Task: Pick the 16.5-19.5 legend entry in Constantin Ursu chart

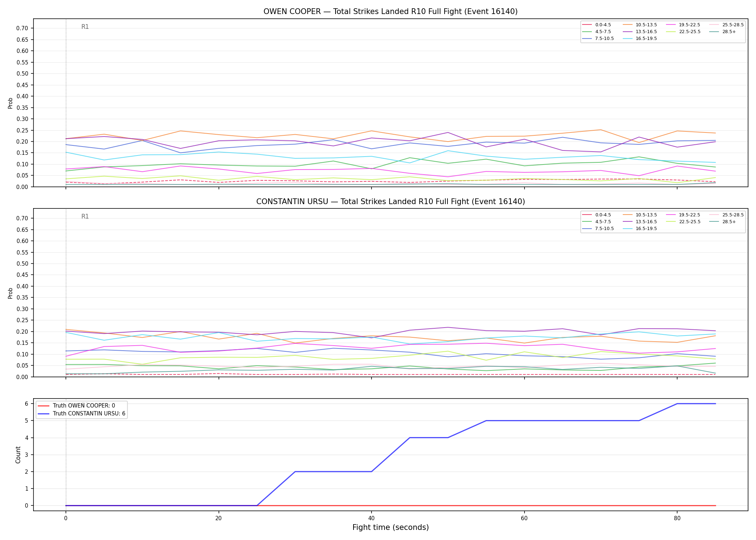Action: click(640, 229)
